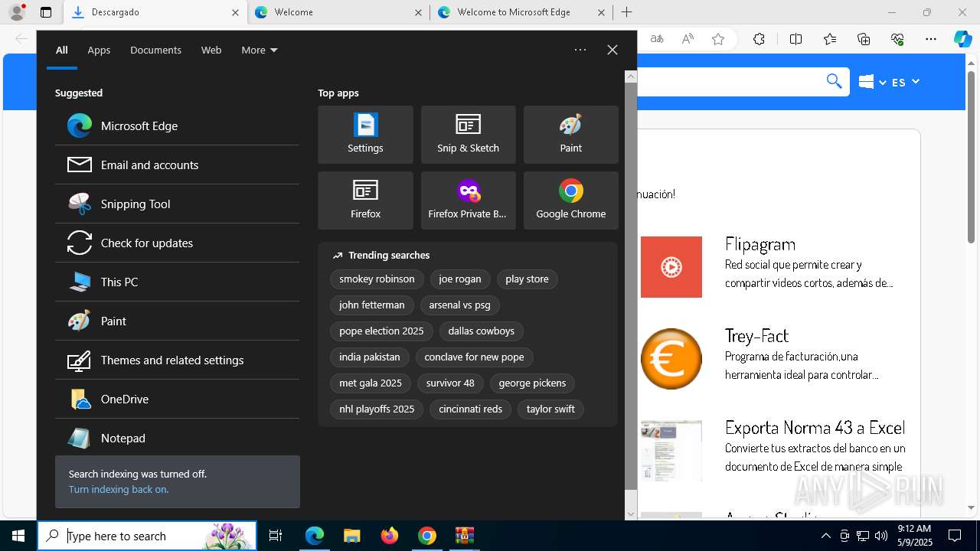Open Email and accounts suggestion
This screenshot has width=980, height=551.
178,165
